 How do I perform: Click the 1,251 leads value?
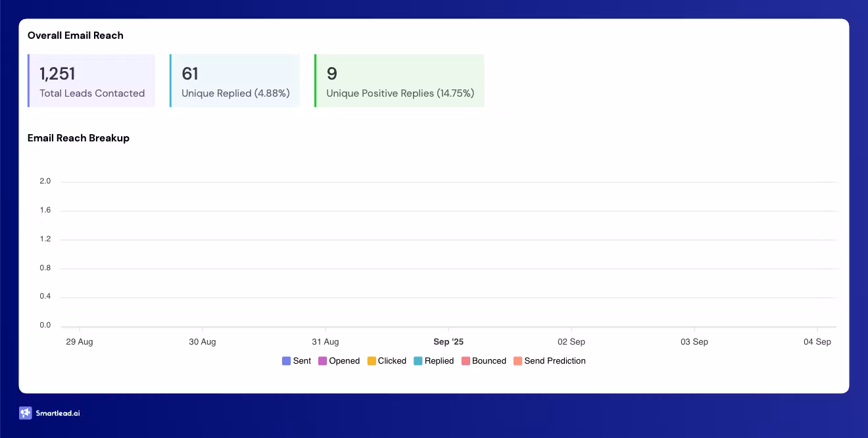tap(57, 74)
